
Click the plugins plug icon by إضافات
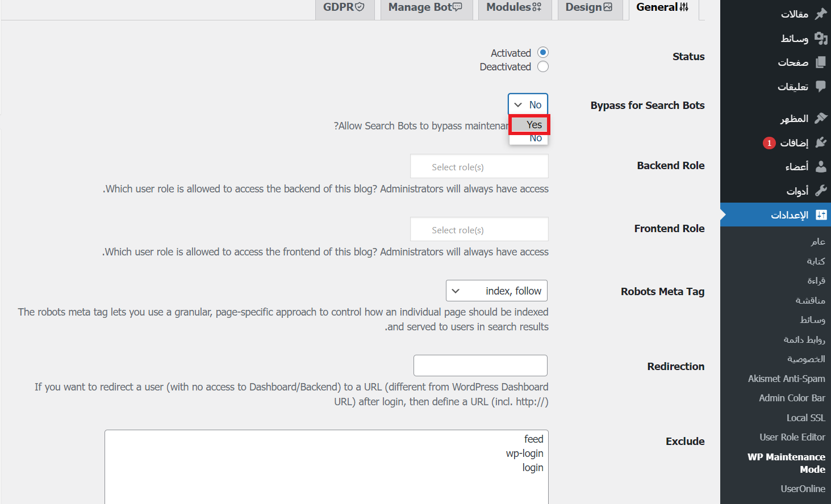pos(821,142)
